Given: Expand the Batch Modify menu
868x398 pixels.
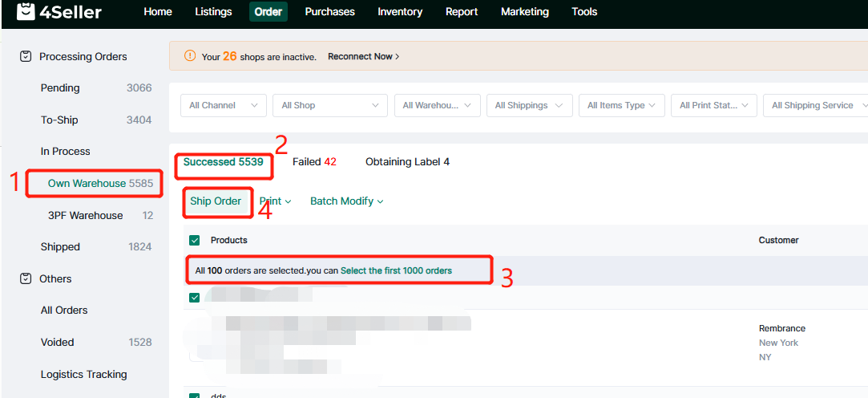Looking at the screenshot, I should coord(346,201).
